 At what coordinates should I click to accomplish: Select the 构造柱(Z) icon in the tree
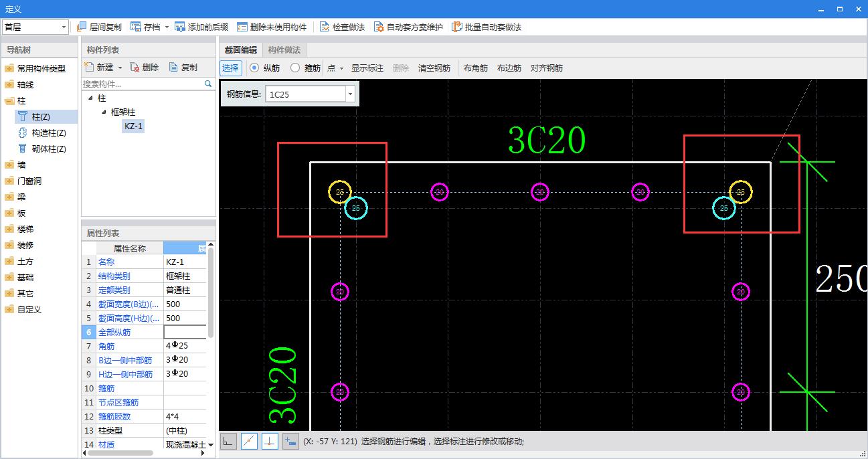click(23, 132)
